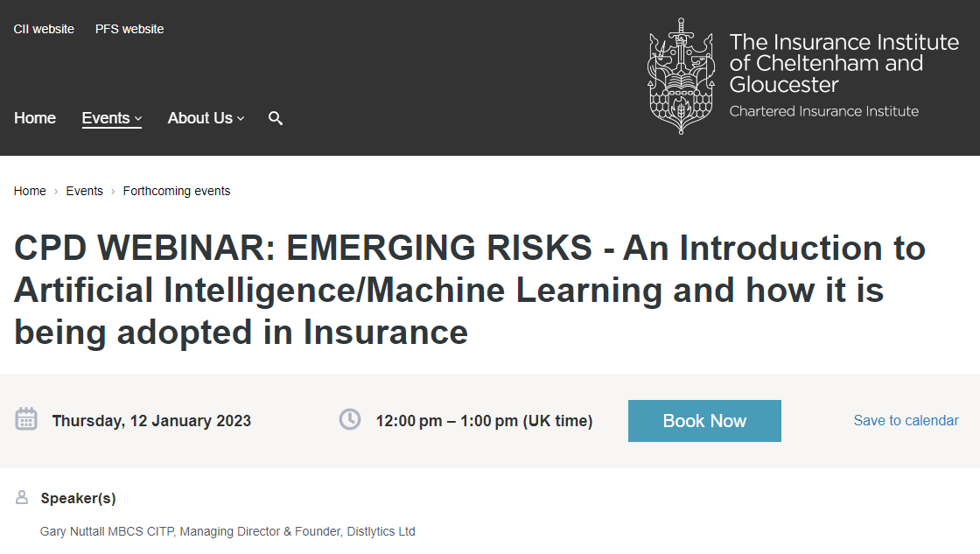Viewport: 980px width, 554px height.
Task: Open the Forthcoming events breadcrumb
Action: (x=177, y=191)
